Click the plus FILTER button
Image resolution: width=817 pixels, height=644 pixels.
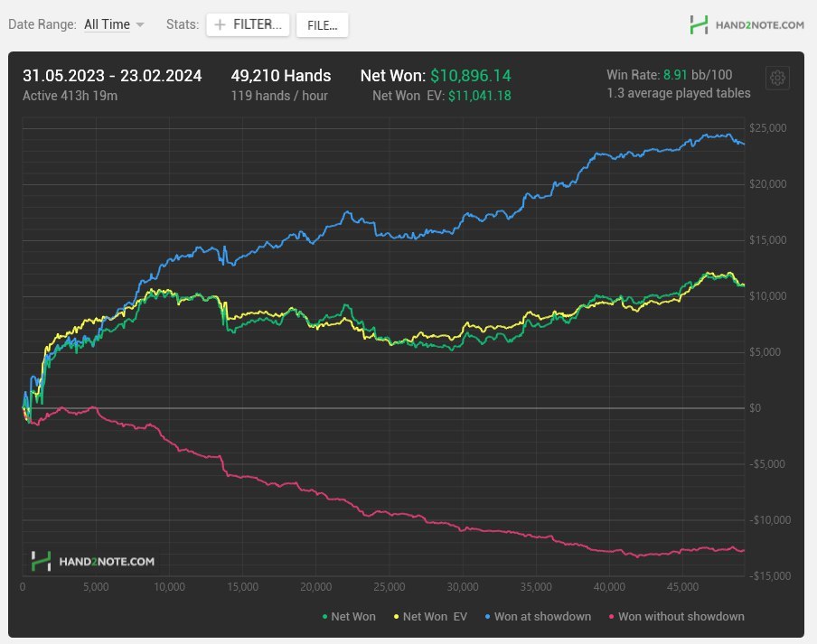click(248, 24)
